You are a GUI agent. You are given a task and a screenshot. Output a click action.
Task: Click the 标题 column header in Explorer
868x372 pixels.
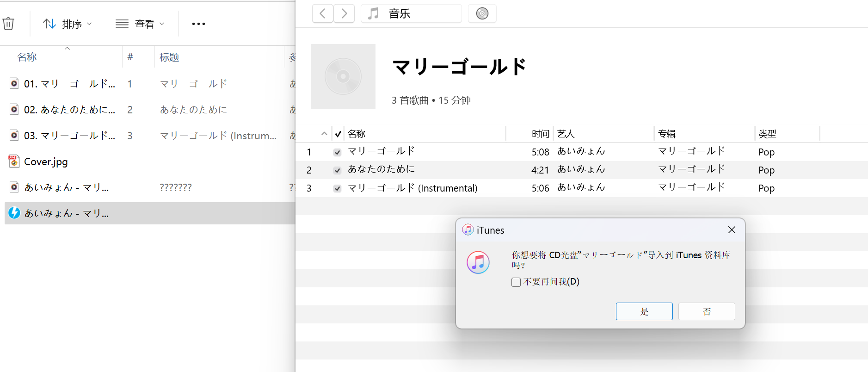click(x=169, y=57)
